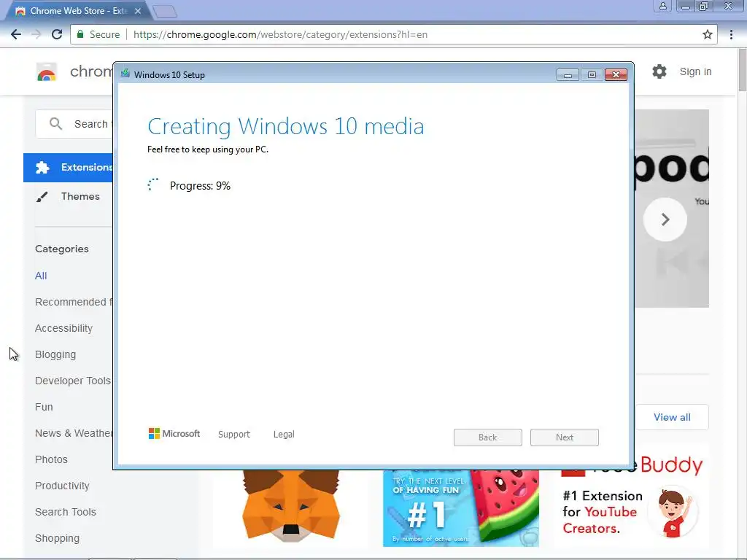Open the watermelon #1 game thumbnail

461,507
